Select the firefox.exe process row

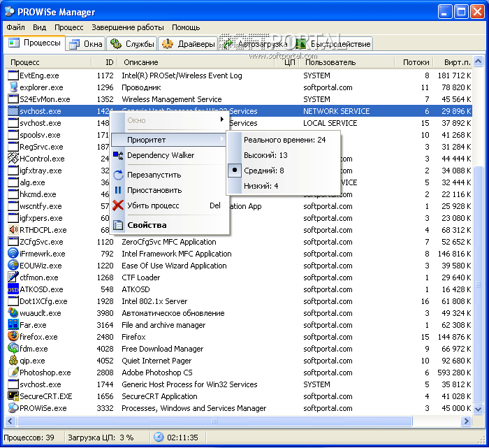click(240, 337)
